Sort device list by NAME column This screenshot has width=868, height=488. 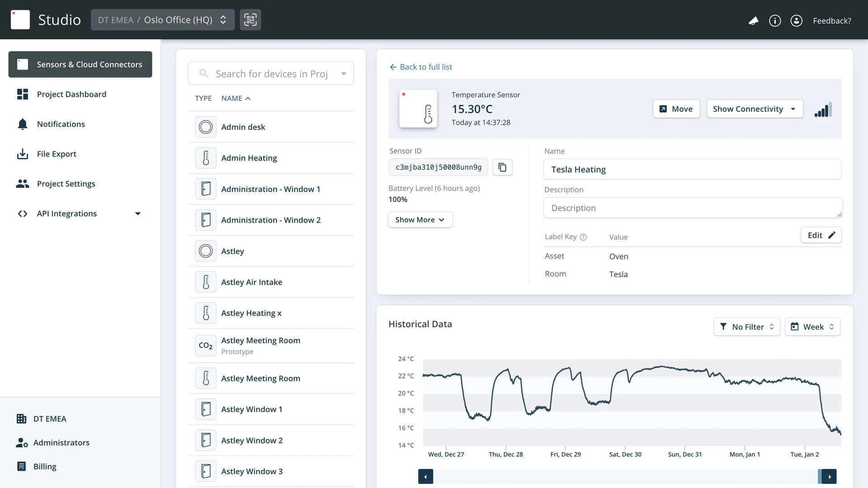click(236, 99)
